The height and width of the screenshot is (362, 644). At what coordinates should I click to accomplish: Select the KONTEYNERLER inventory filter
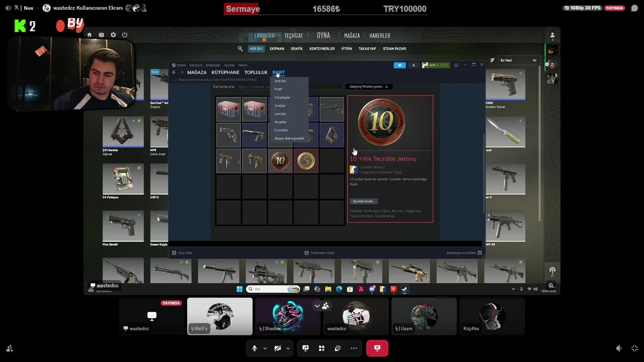[x=322, y=49]
